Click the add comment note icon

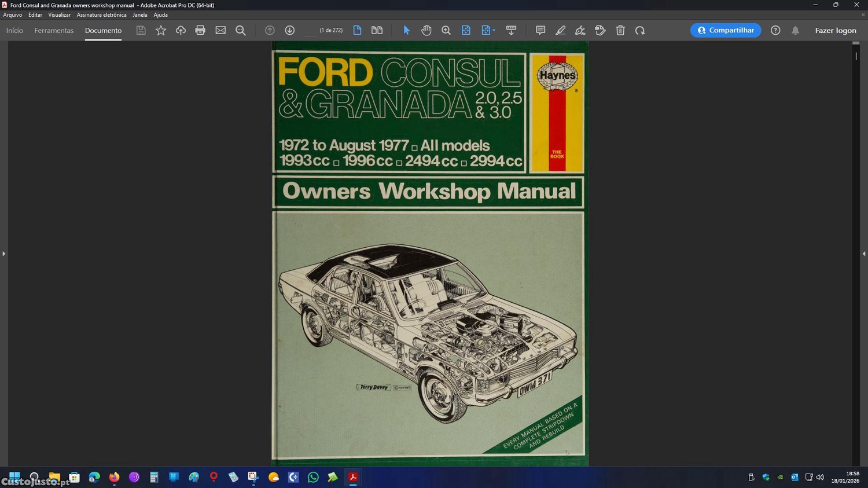click(540, 30)
